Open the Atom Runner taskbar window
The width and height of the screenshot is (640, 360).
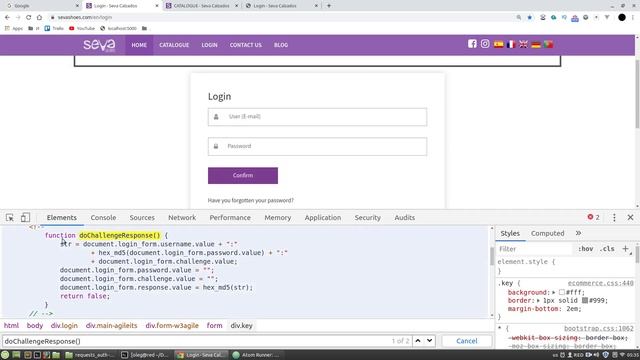point(256,355)
